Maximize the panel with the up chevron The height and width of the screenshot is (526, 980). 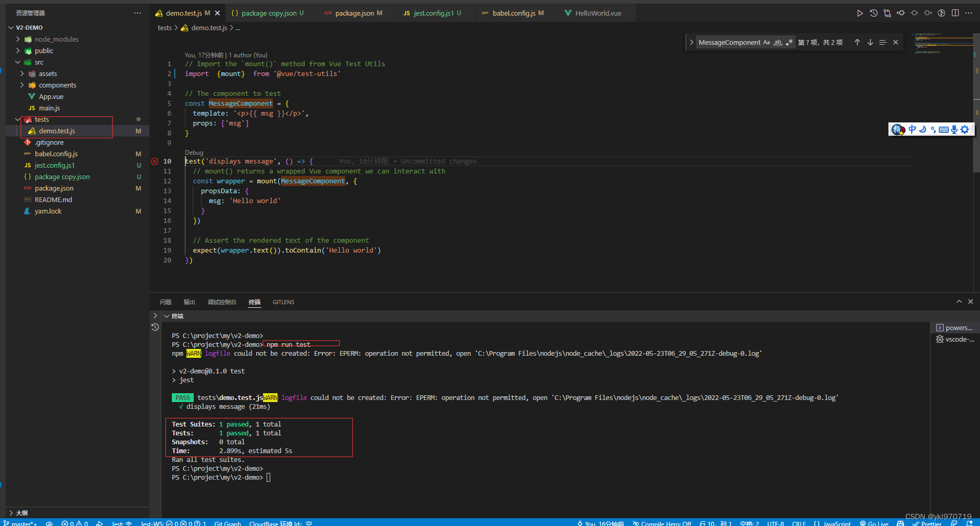point(959,302)
